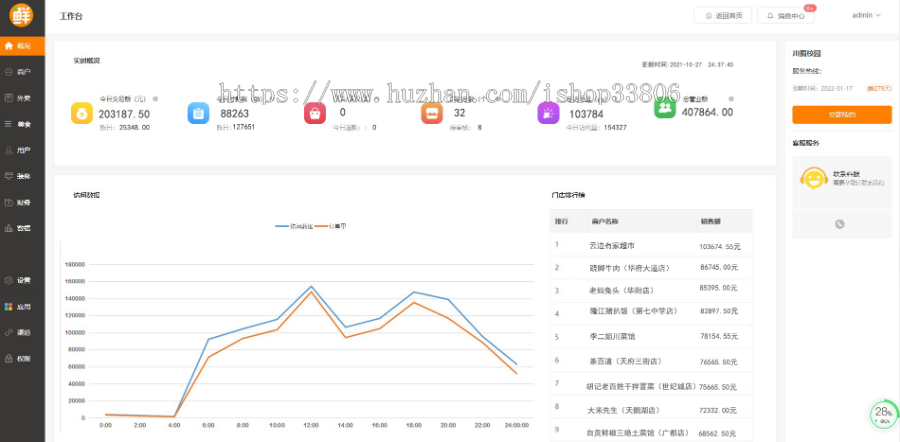
Task: Click the 18:00 peak on the orange line
Action: pyautogui.click(x=414, y=303)
